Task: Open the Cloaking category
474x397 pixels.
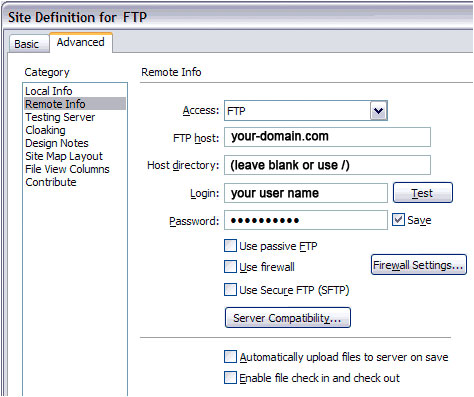Action: (x=45, y=130)
